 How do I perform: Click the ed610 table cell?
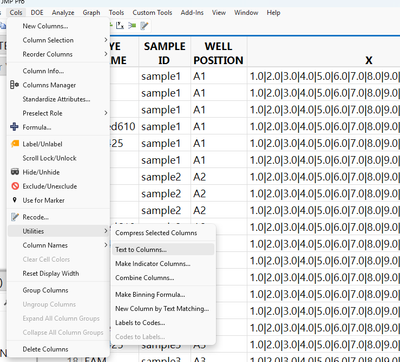click(x=123, y=126)
